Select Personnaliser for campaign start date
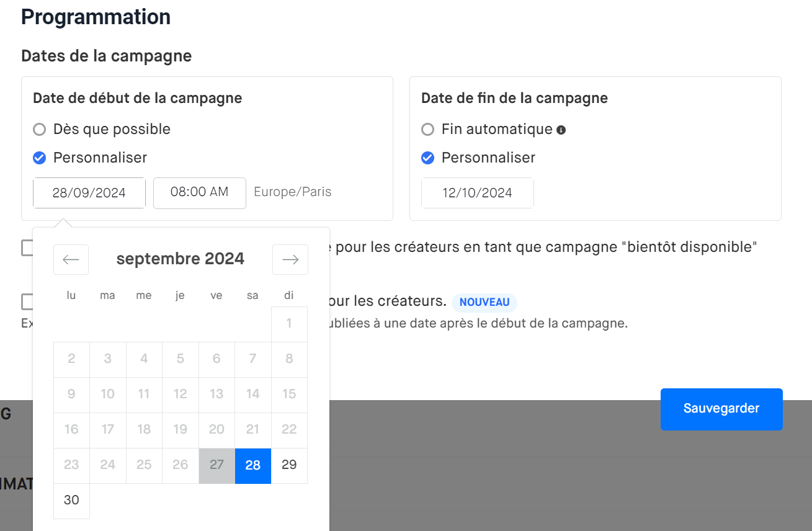The width and height of the screenshot is (812, 531). 40,158
